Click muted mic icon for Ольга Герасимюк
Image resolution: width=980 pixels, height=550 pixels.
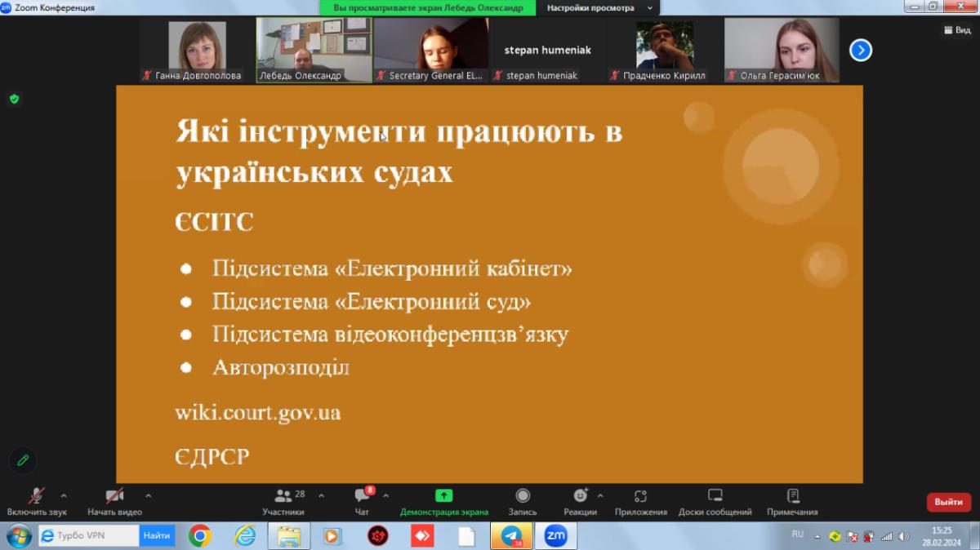[x=732, y=75]
